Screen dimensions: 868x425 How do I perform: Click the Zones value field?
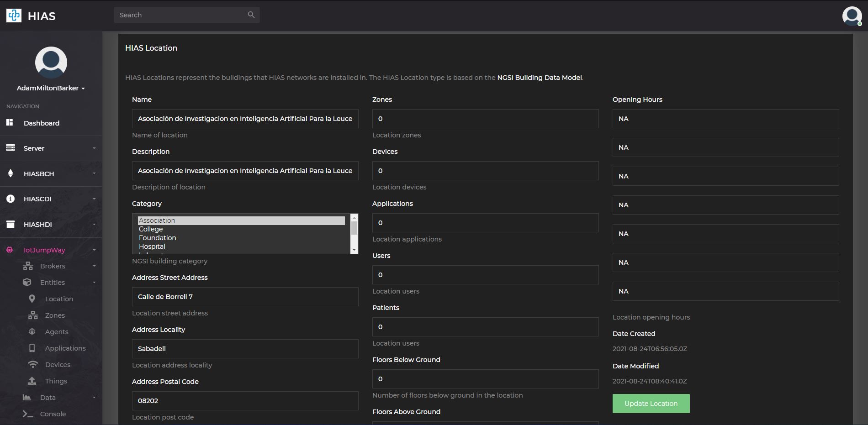(486, 119)
